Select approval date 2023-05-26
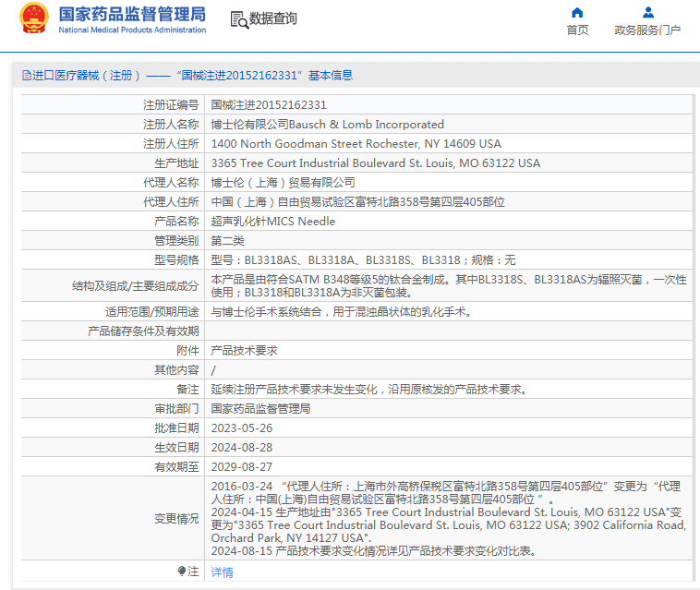This screenshot has height=590, width=700. 242,428
